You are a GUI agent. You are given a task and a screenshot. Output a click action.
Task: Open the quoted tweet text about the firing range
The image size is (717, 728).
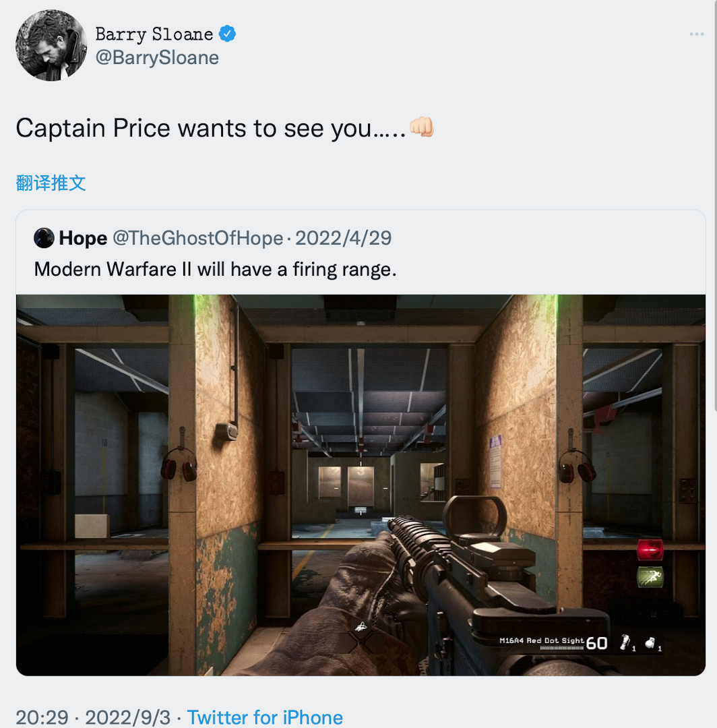point(215,270)
